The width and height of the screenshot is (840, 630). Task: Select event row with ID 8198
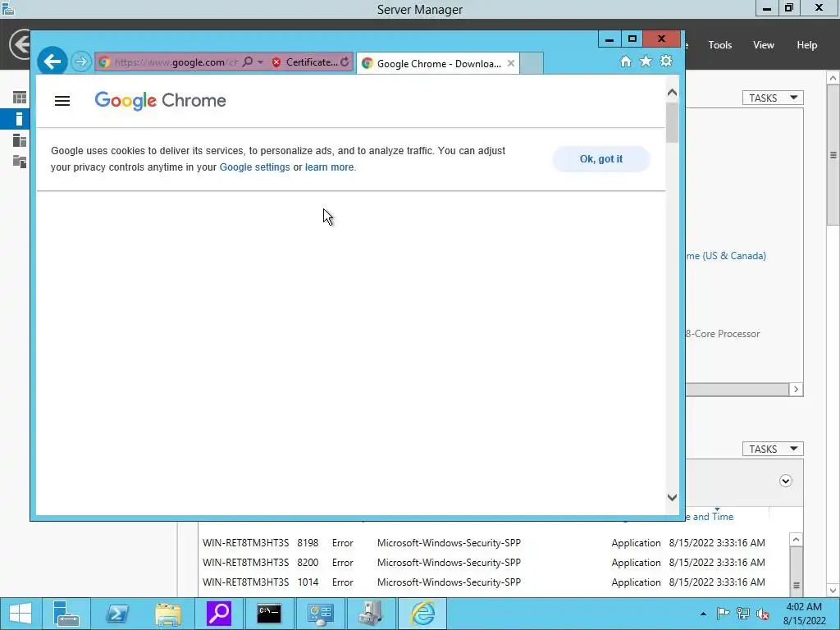coord(484,543)
